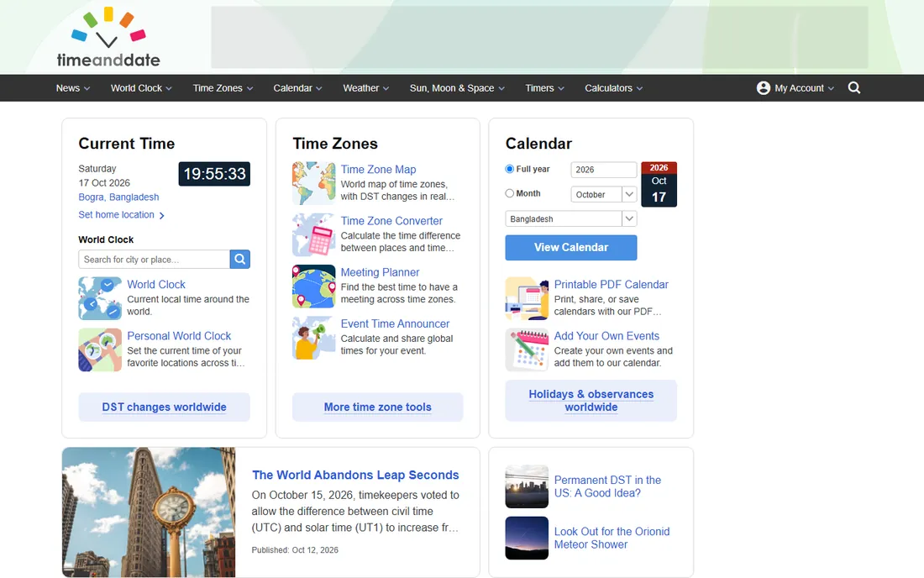924x578 pixels.
Task: Click the View Calendar button
Action: pyautogui.click(x=571, y=248)
